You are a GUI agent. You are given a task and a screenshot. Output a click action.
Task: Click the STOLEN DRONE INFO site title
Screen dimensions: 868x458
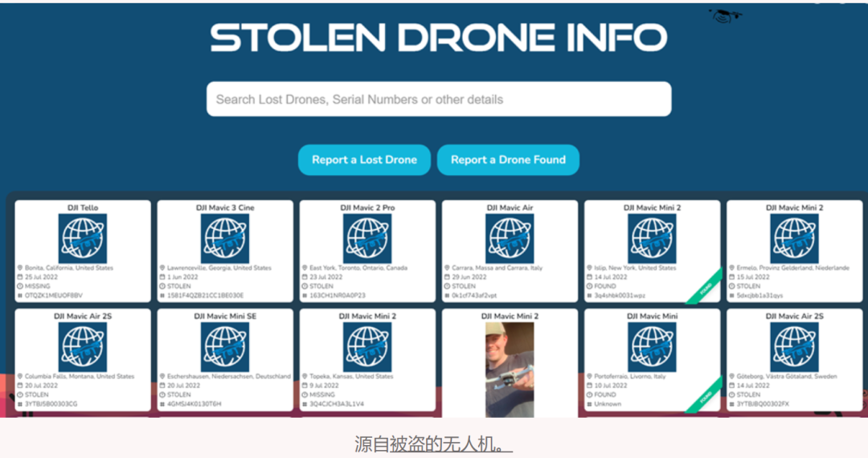pyautogui.click(x=439, y=38)
